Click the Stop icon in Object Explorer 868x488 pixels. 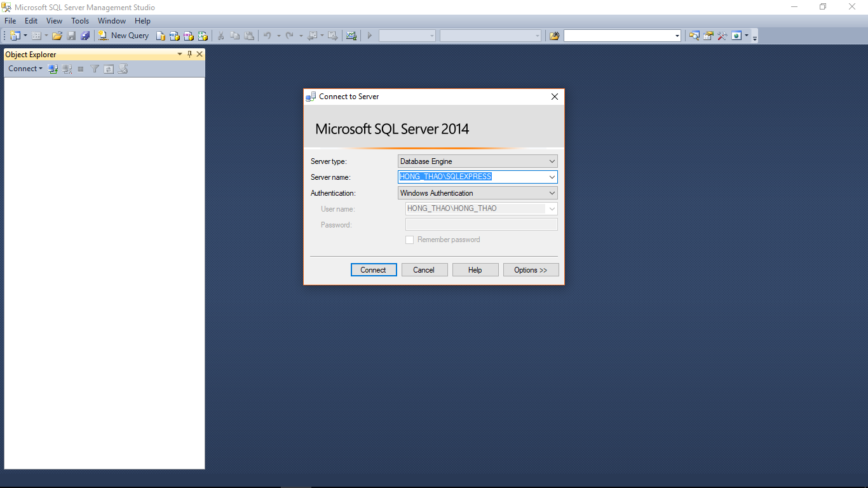point(81,69)
